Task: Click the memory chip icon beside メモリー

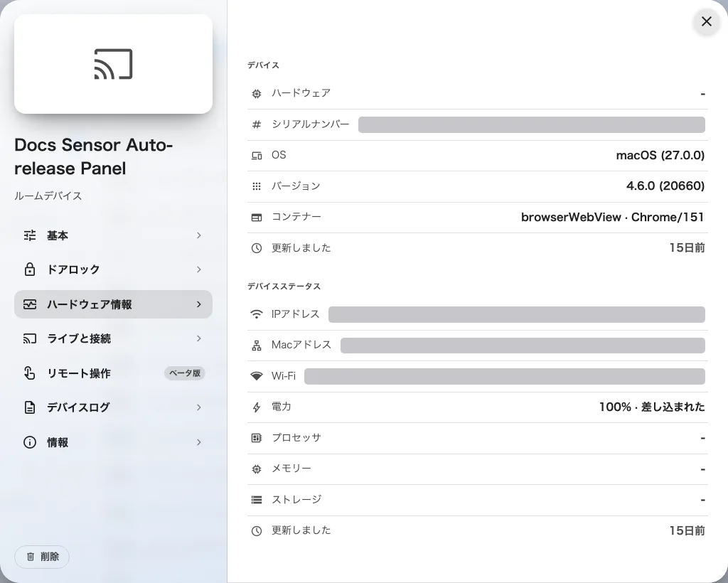Action: pyautogui.click(x=256, y=469)
